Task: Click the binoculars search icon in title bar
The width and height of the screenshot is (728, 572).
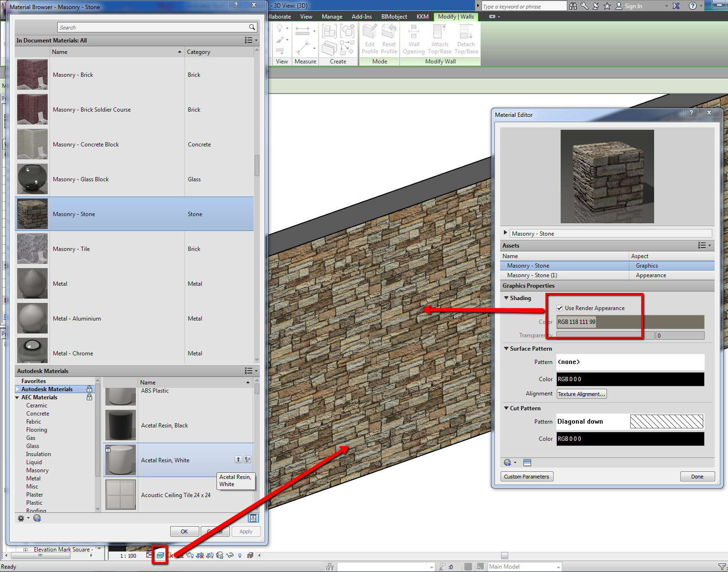Action: [x=573, y=6]
